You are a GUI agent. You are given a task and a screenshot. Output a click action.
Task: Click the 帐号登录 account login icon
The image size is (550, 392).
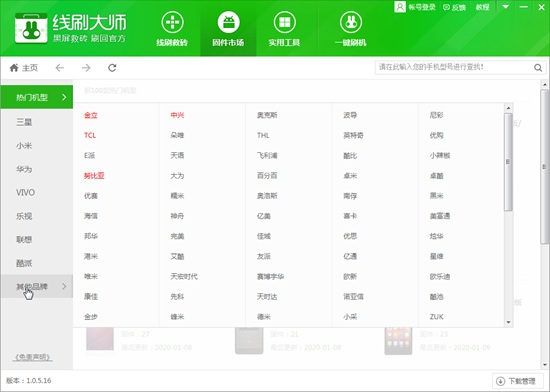(400, 7)
